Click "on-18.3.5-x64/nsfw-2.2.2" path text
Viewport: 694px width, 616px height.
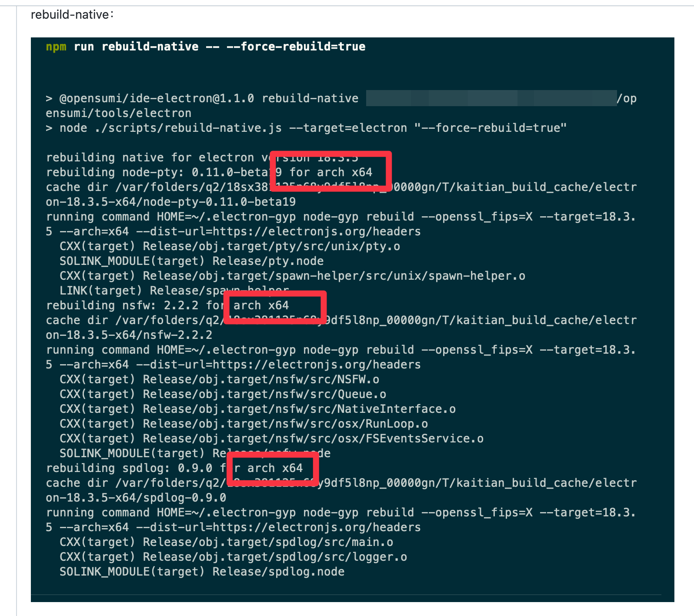click(x=129, y=335)
